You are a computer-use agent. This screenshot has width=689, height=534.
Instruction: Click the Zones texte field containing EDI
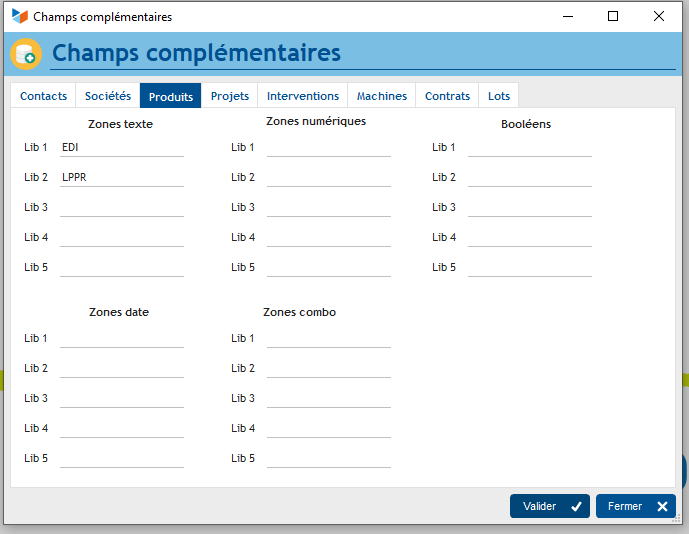pos(122,147)
